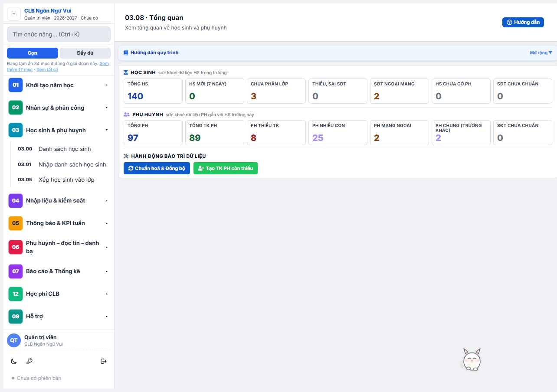
Task: Click the book icon beside Hướng dẫn quy trình
Action: 126,53
